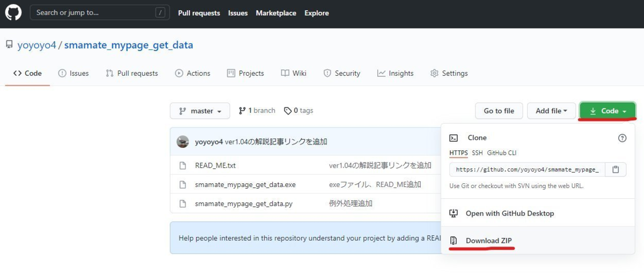Viewport: 644px width, 273px height.
Task: Open READ_ME.txt file
Action: click(x=215, y=166)
